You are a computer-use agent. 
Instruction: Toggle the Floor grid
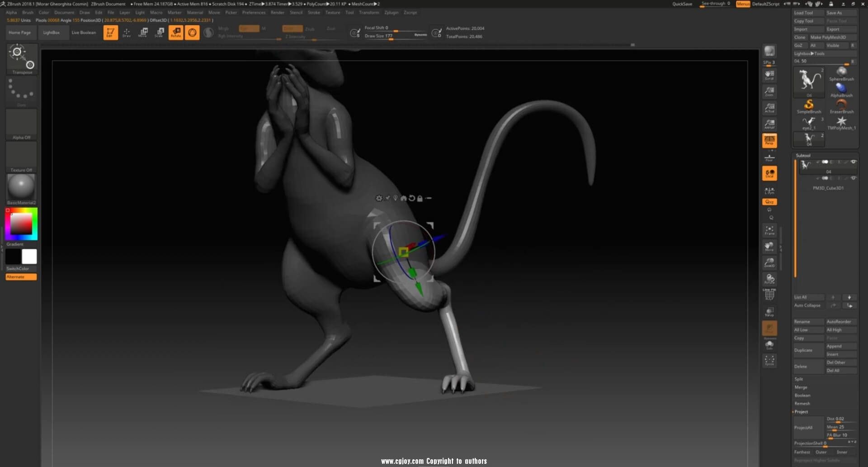pos(769,158)
